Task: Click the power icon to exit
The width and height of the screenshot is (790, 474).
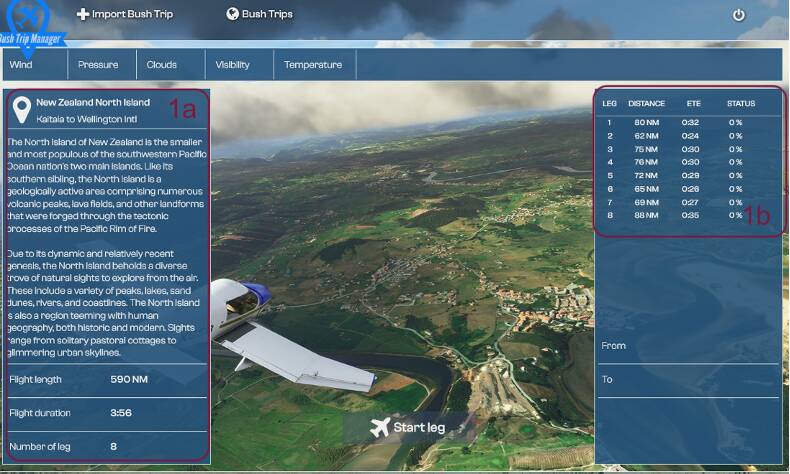Action: (739, 15)
